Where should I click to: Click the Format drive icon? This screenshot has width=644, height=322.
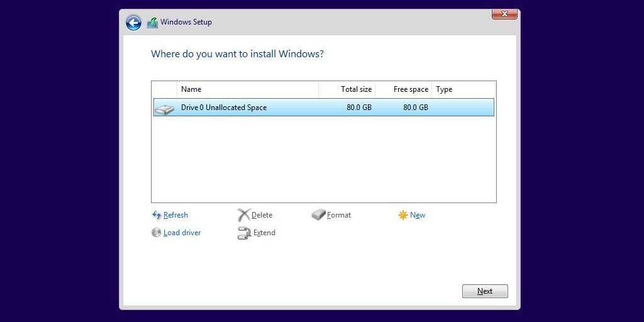point(319,215)
